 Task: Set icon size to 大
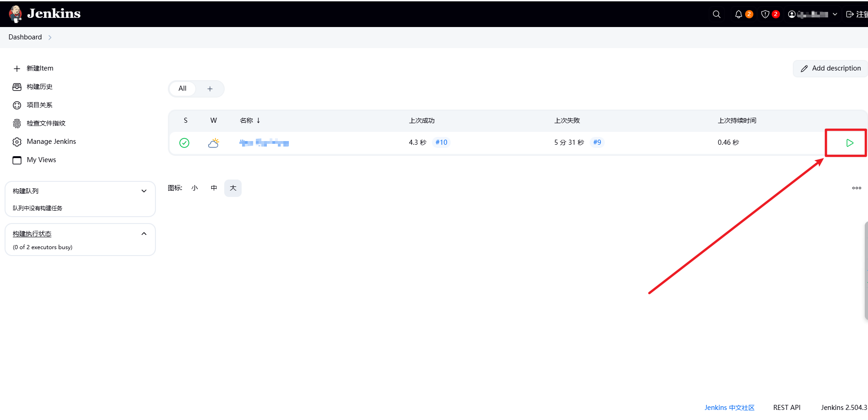[x=233, y=188]
